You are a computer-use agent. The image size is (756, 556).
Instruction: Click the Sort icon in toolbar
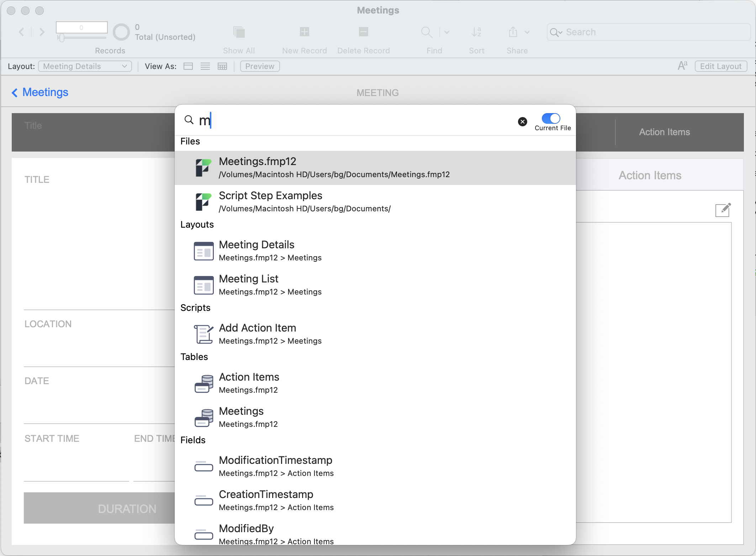tap(476, 32)
